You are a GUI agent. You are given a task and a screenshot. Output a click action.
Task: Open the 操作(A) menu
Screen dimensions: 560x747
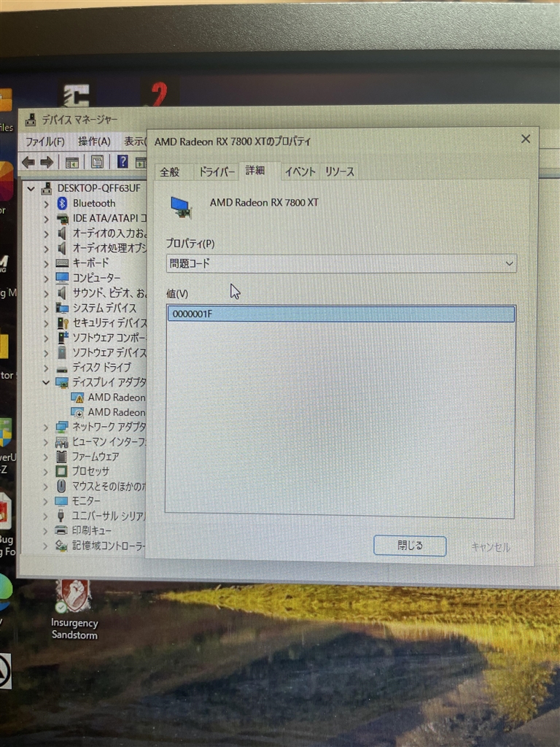[94, 142]
